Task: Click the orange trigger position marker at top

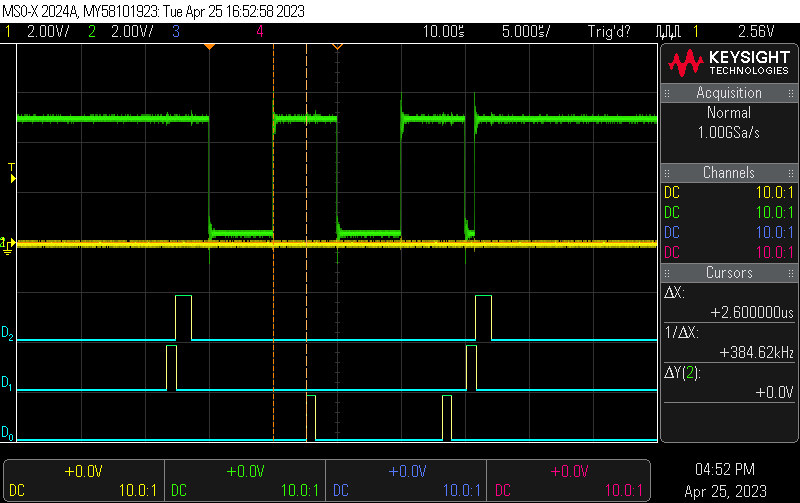Action: [x=209, y=47]
